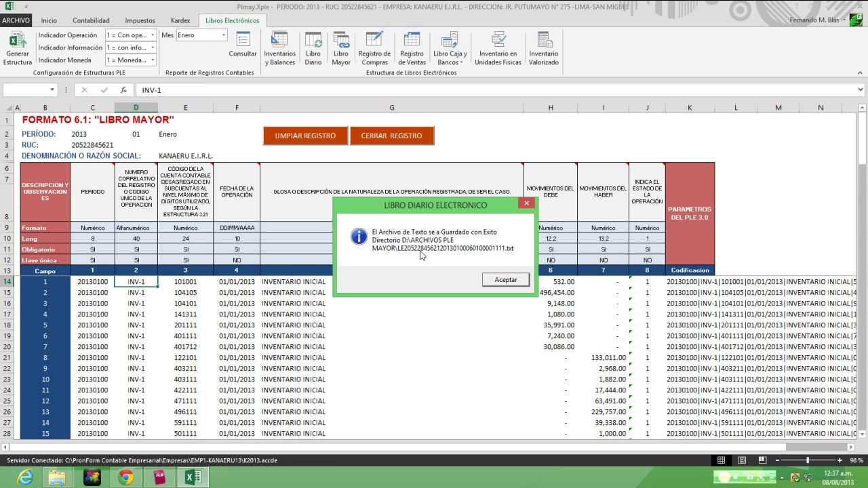Select column K header
868x488 pixels.
coord(690,108)
